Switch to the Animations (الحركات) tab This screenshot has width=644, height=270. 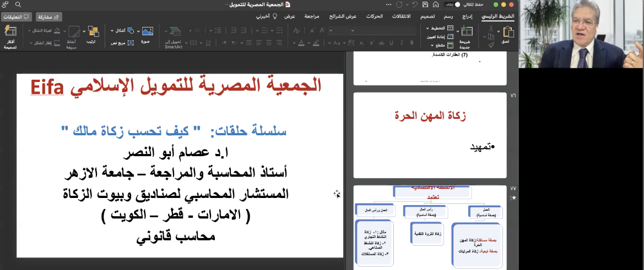coord(374,16)
